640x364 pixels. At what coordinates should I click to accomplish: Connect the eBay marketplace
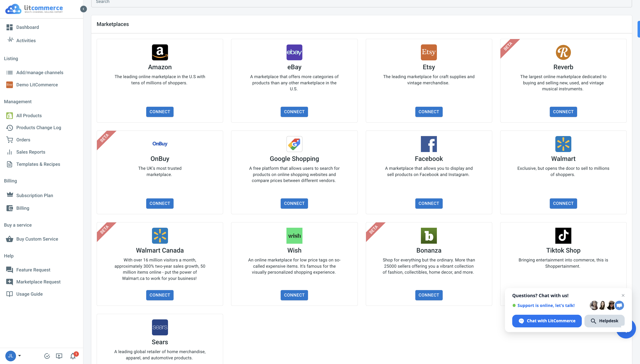tap(294, 112)
